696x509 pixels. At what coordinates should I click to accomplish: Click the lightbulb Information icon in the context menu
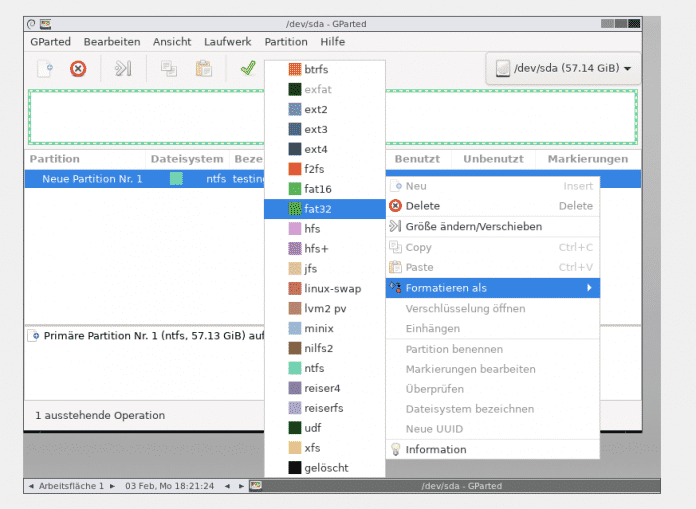click(396, 450)
